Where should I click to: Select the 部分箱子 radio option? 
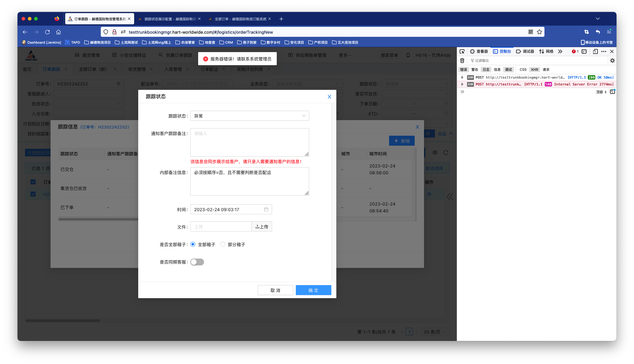coord(223,245)
